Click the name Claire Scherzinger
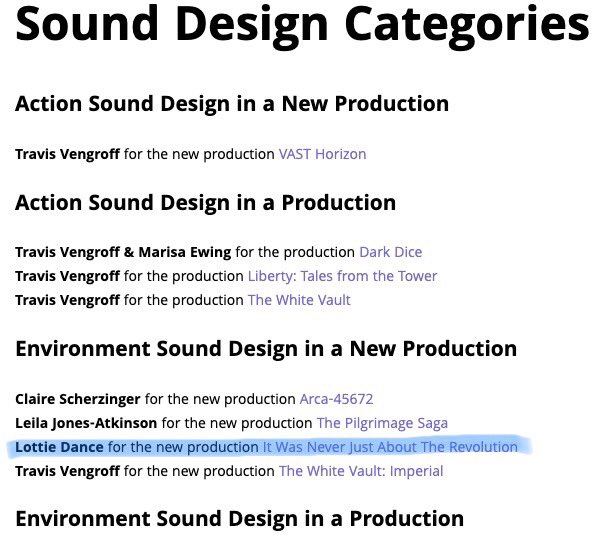Viewport: 616px width, 548px height. coord(78,399)
